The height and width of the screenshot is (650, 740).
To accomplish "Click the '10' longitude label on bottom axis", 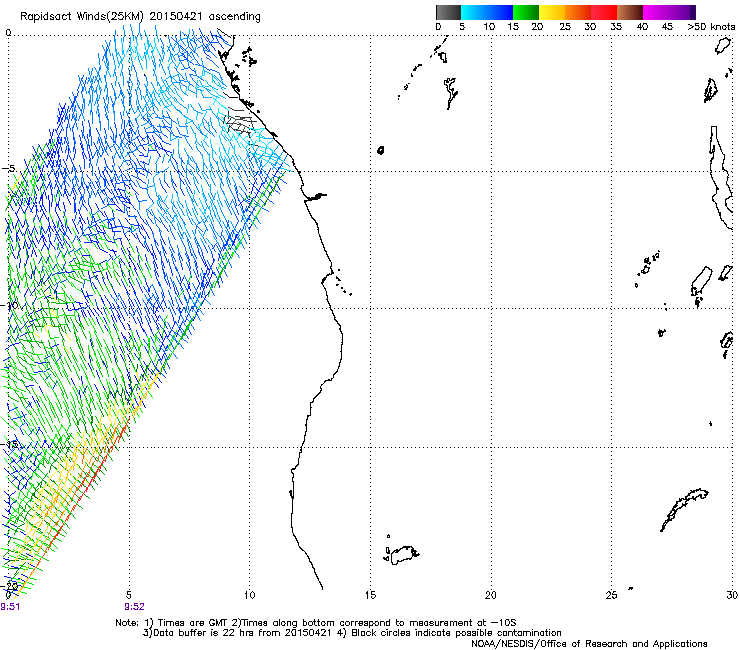I will click(250, 595).
